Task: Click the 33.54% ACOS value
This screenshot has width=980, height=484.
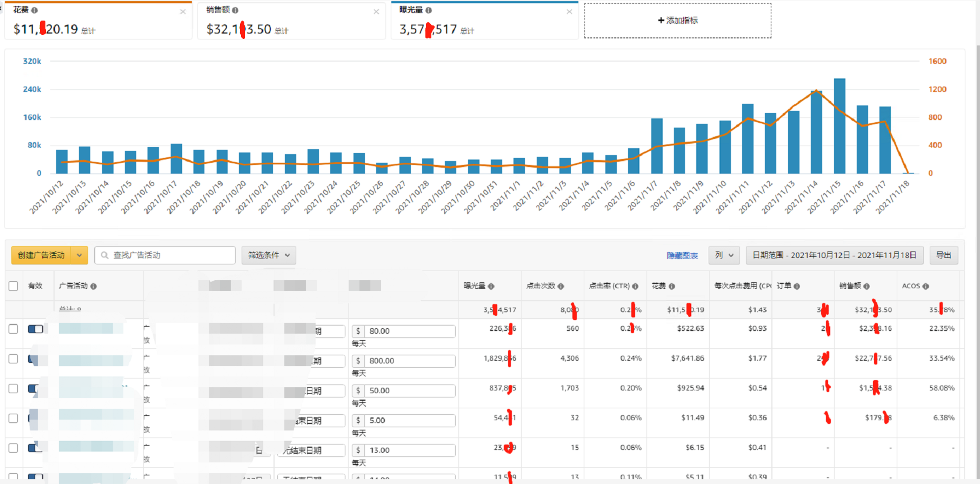Action: click(x=942, y=359)
